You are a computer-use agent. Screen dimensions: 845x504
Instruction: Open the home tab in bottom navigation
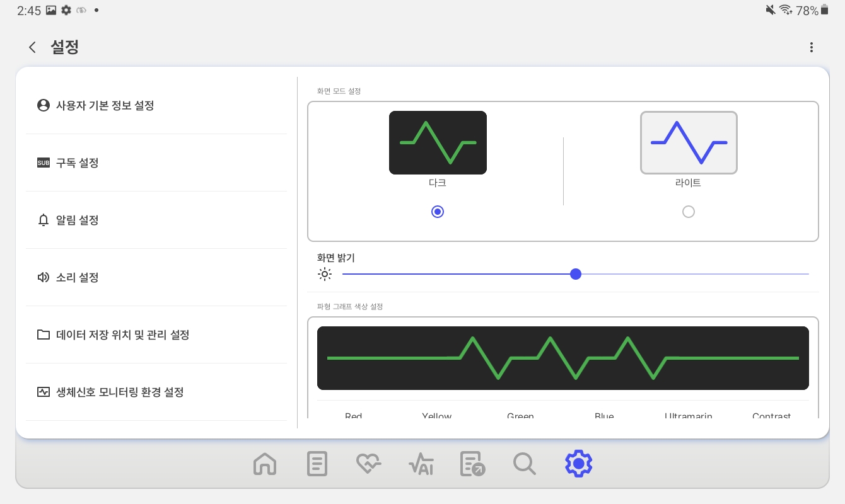[x=265, y=464]
